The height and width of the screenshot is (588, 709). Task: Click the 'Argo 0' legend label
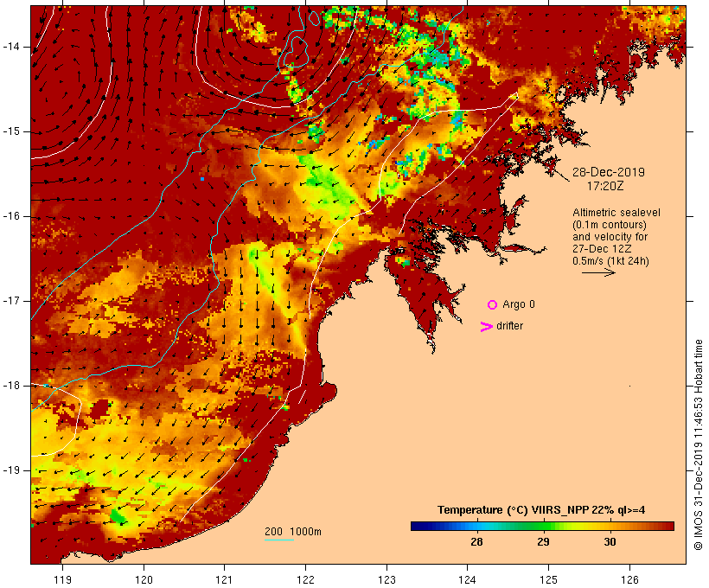(519, 304)
